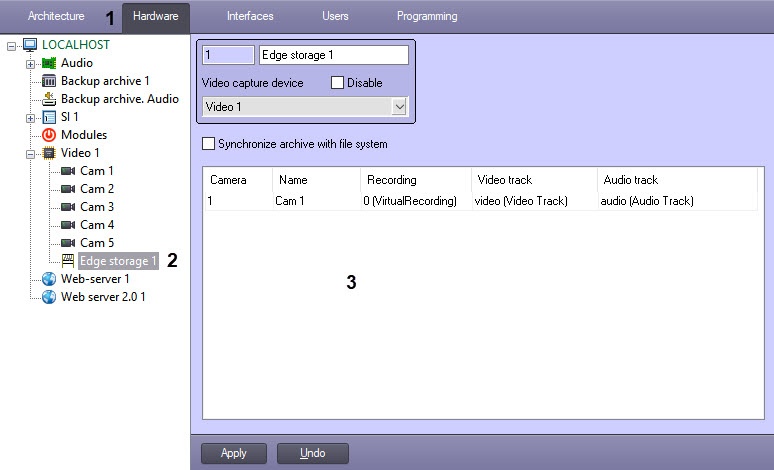
Task: Click the LOCALHOST computer icon
Action: [30, 45]
